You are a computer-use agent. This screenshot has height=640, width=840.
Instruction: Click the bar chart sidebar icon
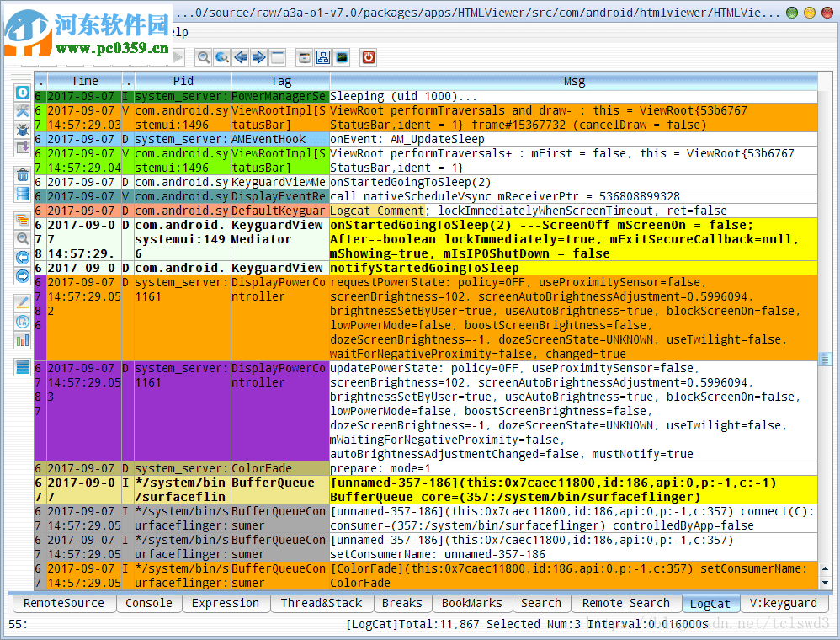(23, 340)
